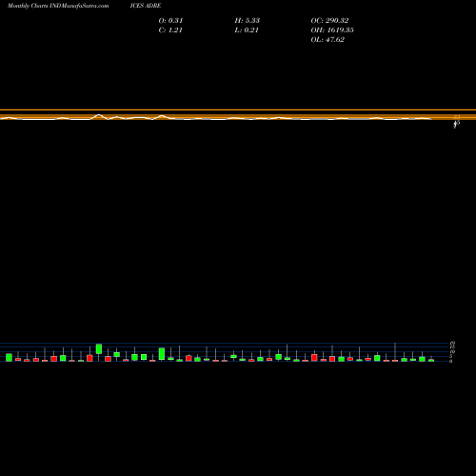
Task: Click the high value 'H: 5.33'
Action: pyautogui.click(x=248, y=20)
